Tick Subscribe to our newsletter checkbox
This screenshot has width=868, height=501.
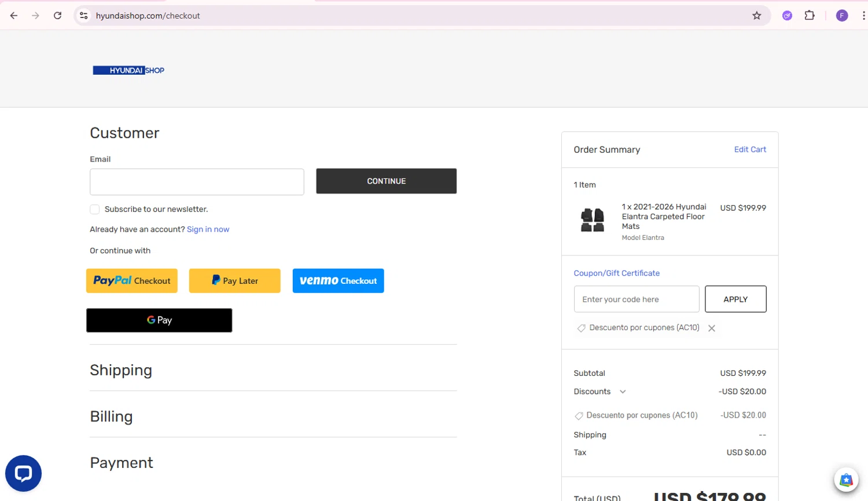click(x=95, y=209)
